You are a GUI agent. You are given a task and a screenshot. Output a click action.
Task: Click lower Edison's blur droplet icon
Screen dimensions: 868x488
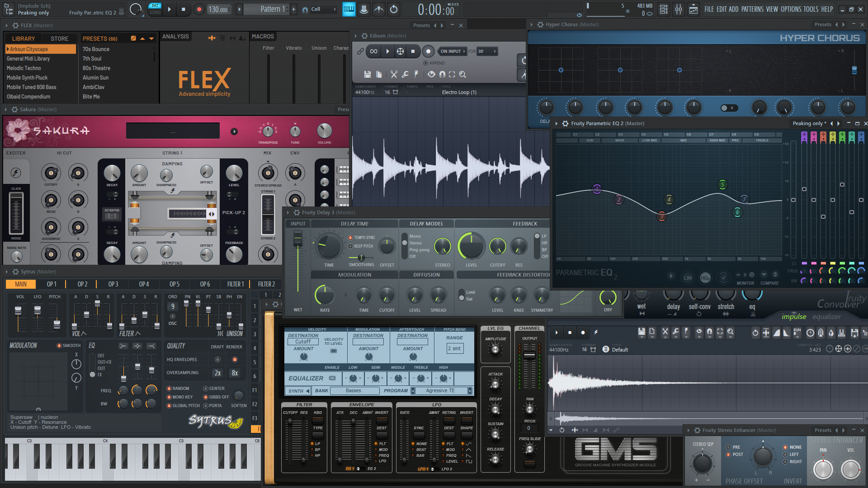831,333
